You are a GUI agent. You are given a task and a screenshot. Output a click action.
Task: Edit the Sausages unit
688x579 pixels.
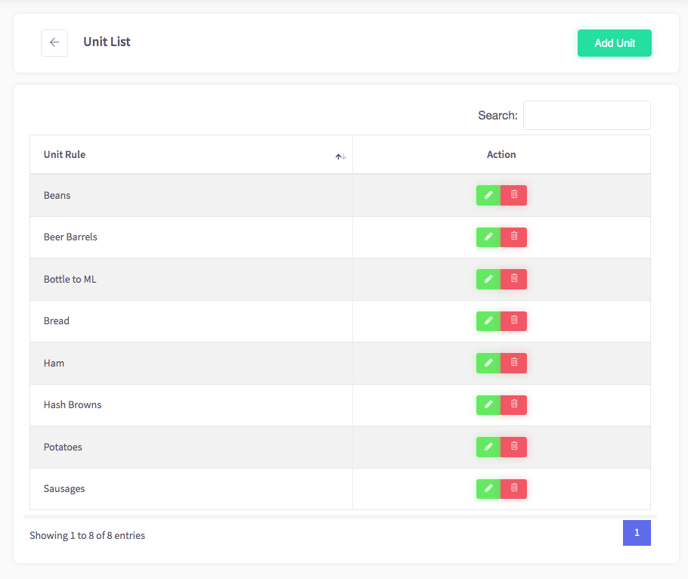[x=488, y=489]
